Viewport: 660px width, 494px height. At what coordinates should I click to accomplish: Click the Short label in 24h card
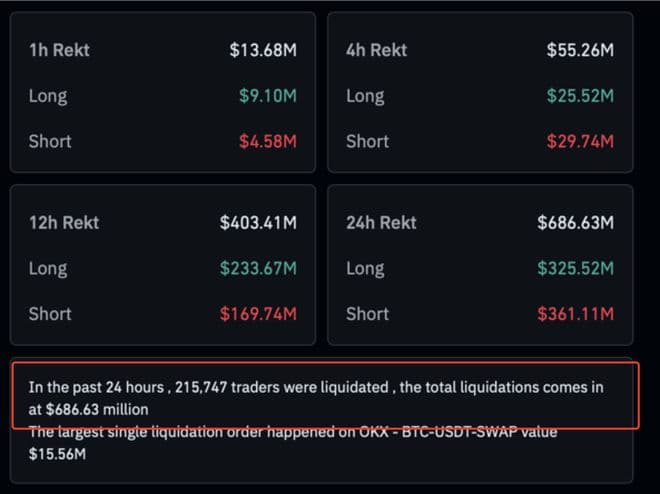367,314
